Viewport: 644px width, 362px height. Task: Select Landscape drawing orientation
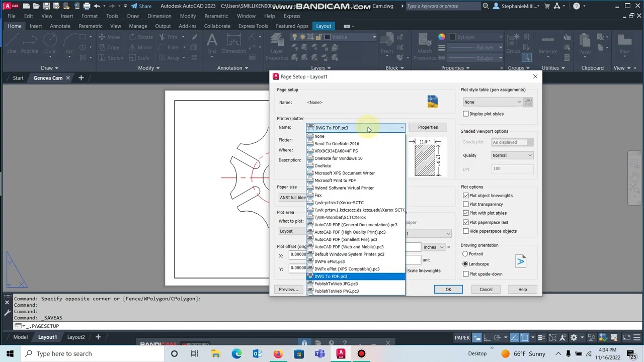465,264
